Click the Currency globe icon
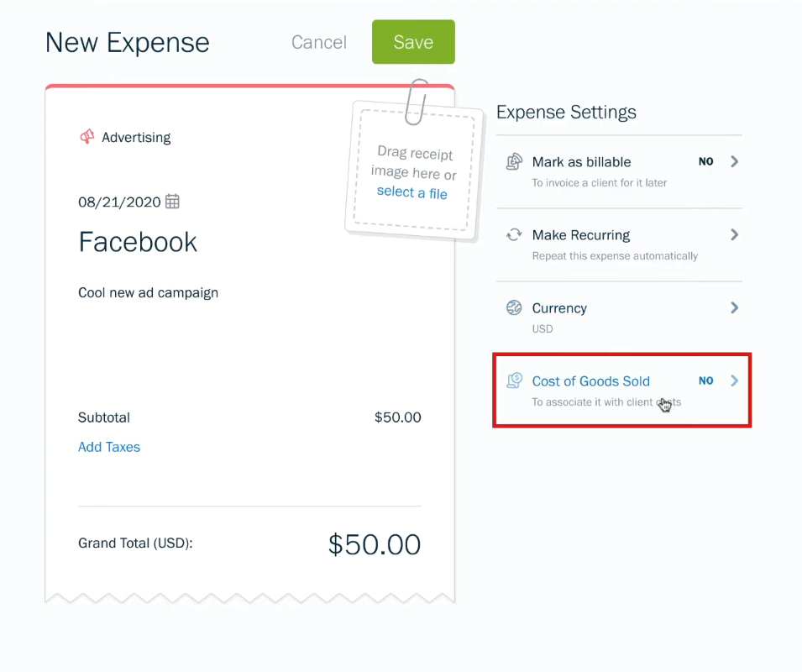This screenshot has height=672, width=802. (x=514, y=308)
